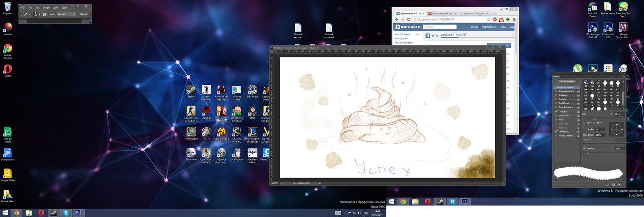Screen dimensions: 644x217
Task: Enable the Scattering checkbox
Action: point(556,95)
